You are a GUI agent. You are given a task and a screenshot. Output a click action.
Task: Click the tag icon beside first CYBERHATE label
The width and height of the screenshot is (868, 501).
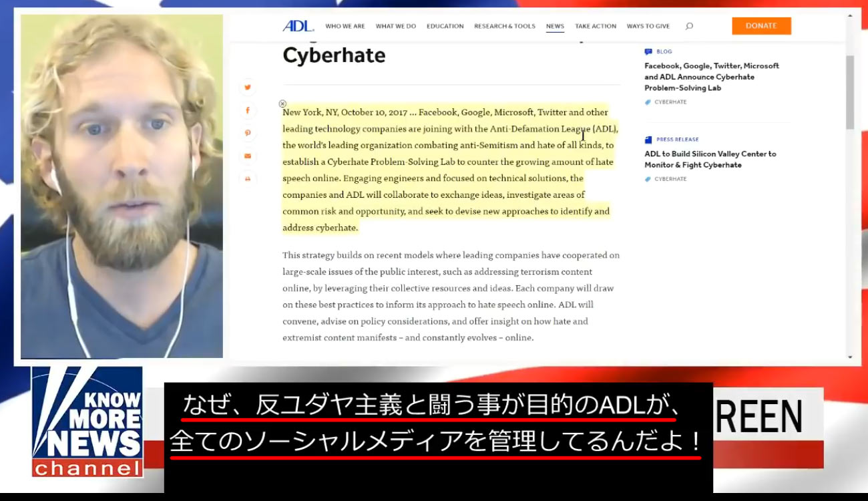(648, 102)
